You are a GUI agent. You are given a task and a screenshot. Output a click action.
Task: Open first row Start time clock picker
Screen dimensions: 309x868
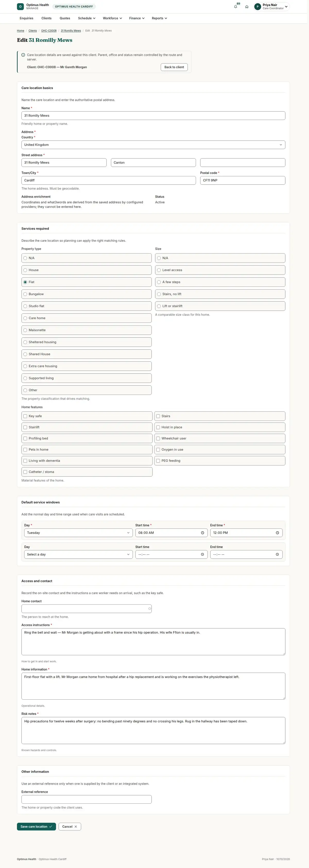point(202,533)
